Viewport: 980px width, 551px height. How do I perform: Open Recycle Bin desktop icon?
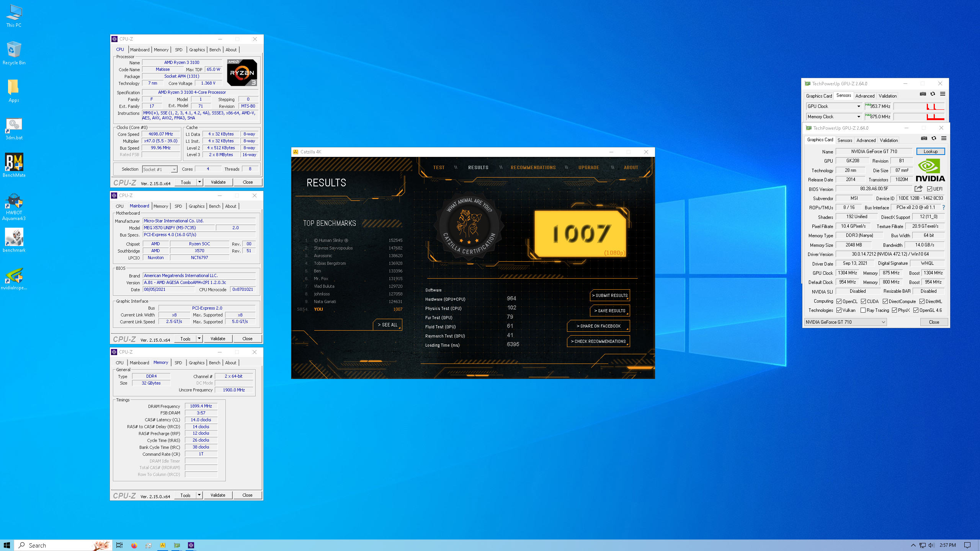coord(14,53)
